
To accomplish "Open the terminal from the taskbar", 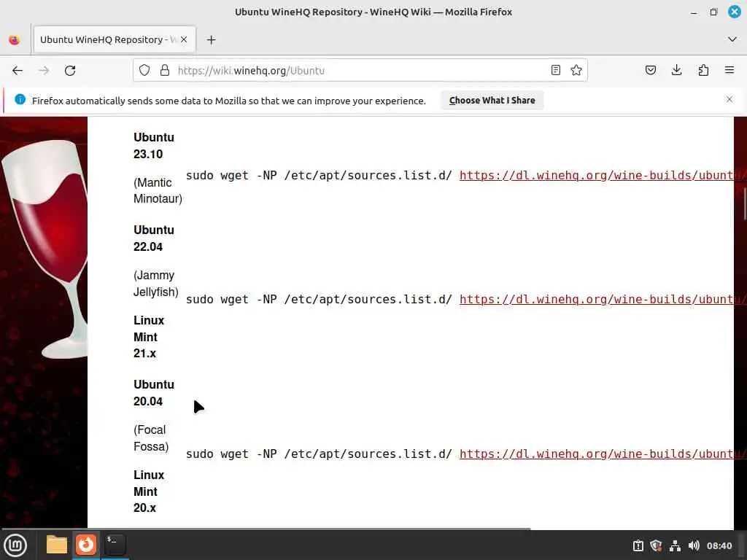I will [x=115, y=545].
